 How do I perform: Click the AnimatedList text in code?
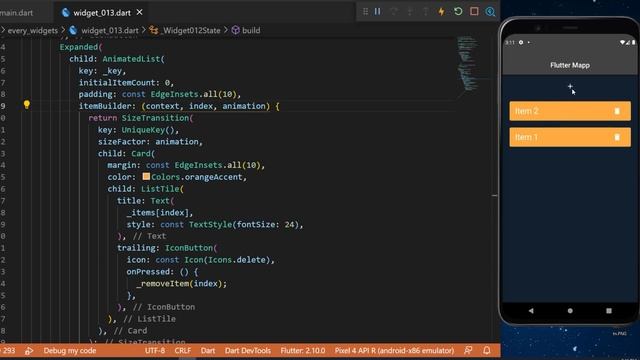click(x=131, y=59)
